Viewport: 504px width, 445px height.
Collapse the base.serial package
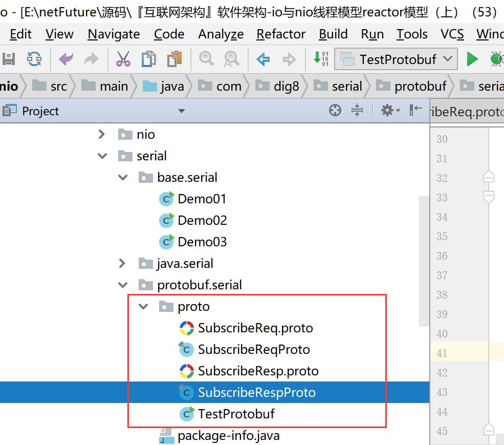123,178
